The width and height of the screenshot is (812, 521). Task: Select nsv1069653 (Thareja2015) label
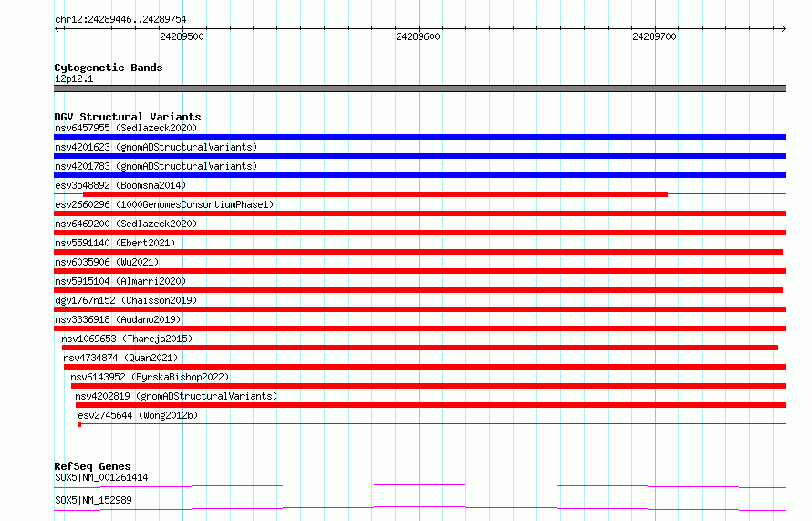[127, 339]
